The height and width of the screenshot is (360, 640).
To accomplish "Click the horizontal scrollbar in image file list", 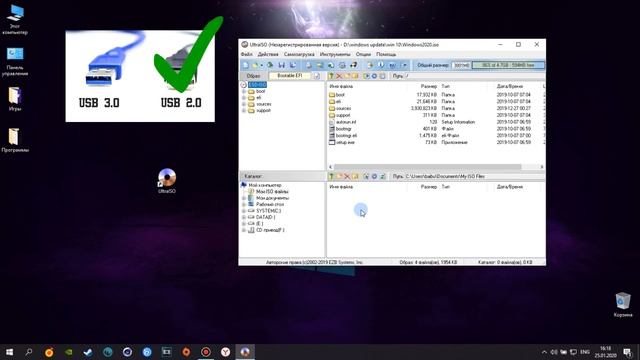I will pos(427,167).
